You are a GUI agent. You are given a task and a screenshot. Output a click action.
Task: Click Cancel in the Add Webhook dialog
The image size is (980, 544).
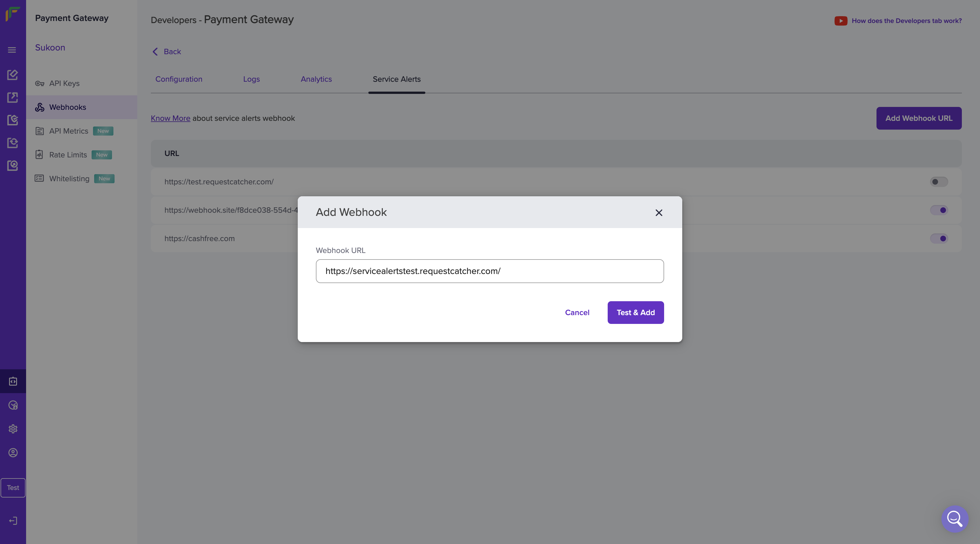[x=577, y=313]
